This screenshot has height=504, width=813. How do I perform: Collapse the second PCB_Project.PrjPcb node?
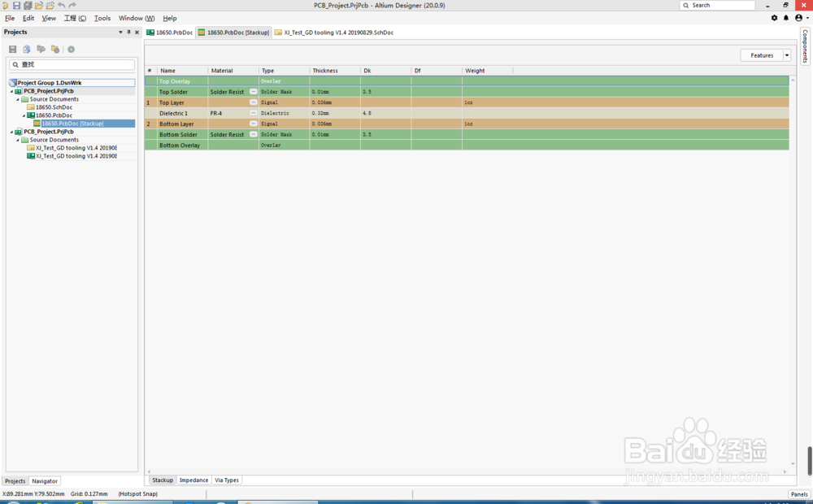click(x=11, y=132)
